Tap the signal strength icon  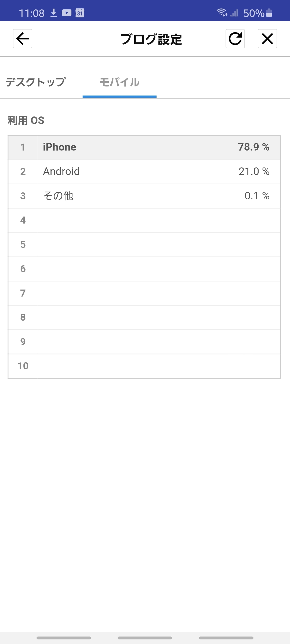click(x=234, y=13)
